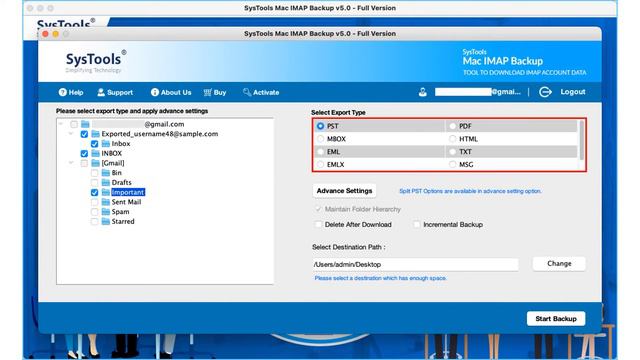Click the Drafts folder icon
Screen dimensions: 640x360
click(106, 182)
